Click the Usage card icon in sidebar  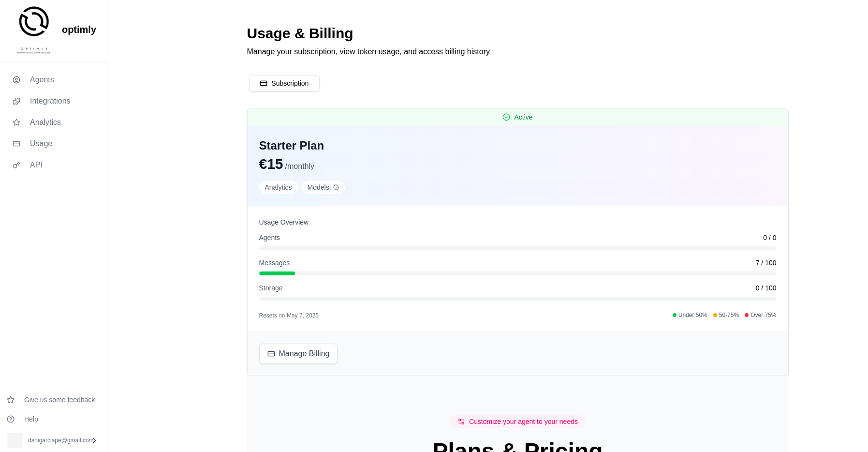16,144
